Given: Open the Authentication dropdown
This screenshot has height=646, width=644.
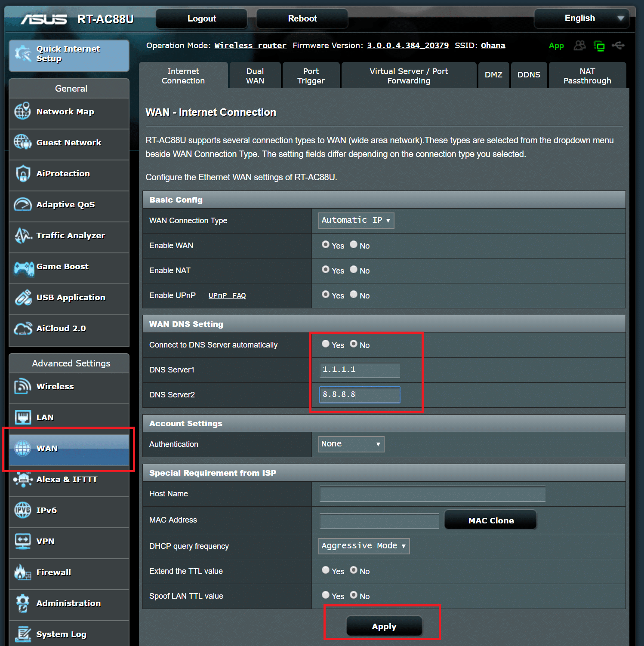Looking at the screenshot, I should [351, 444].
